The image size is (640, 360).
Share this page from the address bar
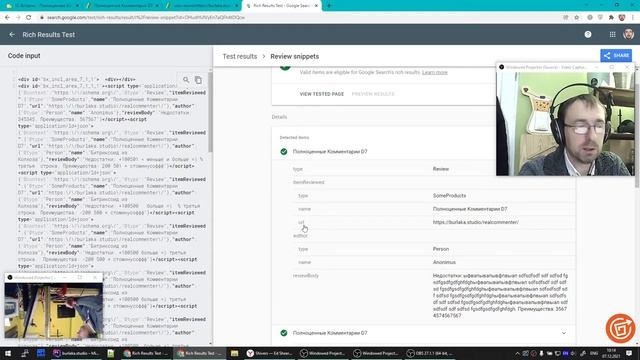coord(565,18)
